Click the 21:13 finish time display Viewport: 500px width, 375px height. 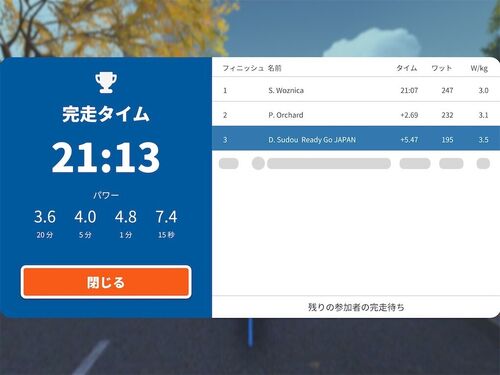[x=106, y=157]
